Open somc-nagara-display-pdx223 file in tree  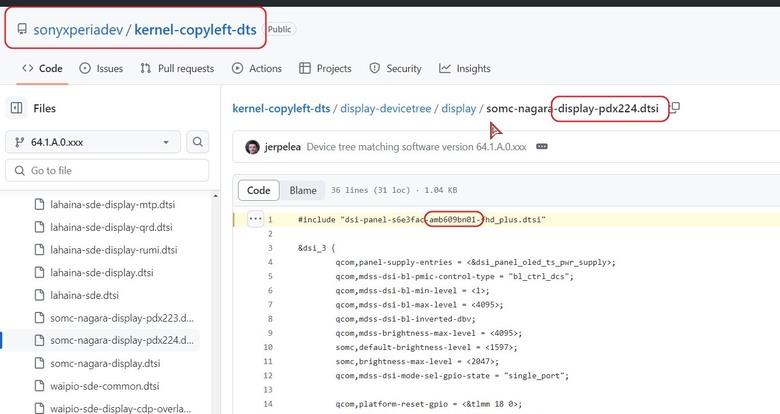click(x=122, y=318)
